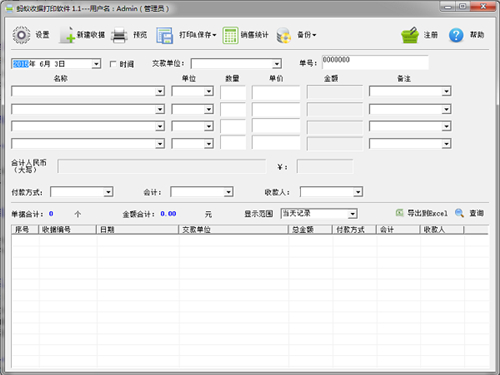Expand the 交款单位 payer dropdown
The image size is (500, 375).
pos(277,63)
